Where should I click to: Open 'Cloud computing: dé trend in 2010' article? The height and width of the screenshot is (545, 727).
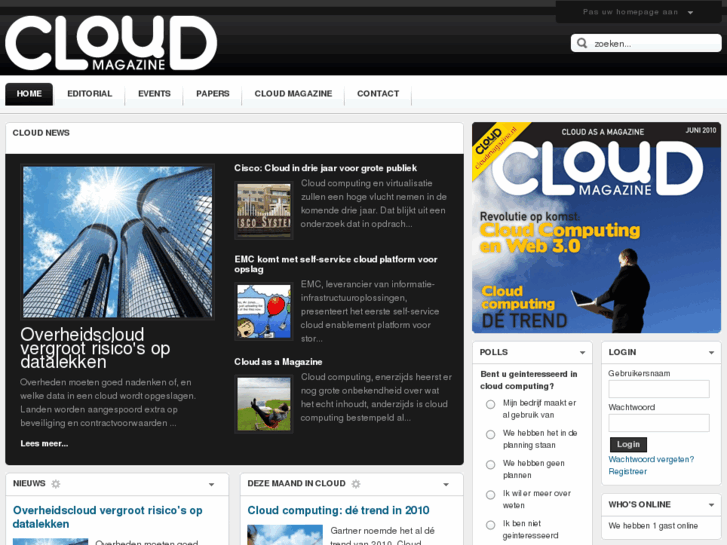click(x=338, y=510)
